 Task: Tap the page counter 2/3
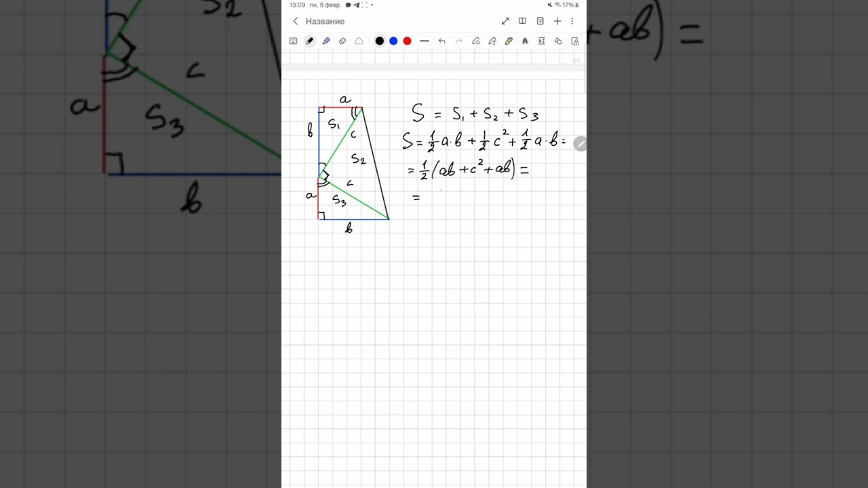pos(576,61)
